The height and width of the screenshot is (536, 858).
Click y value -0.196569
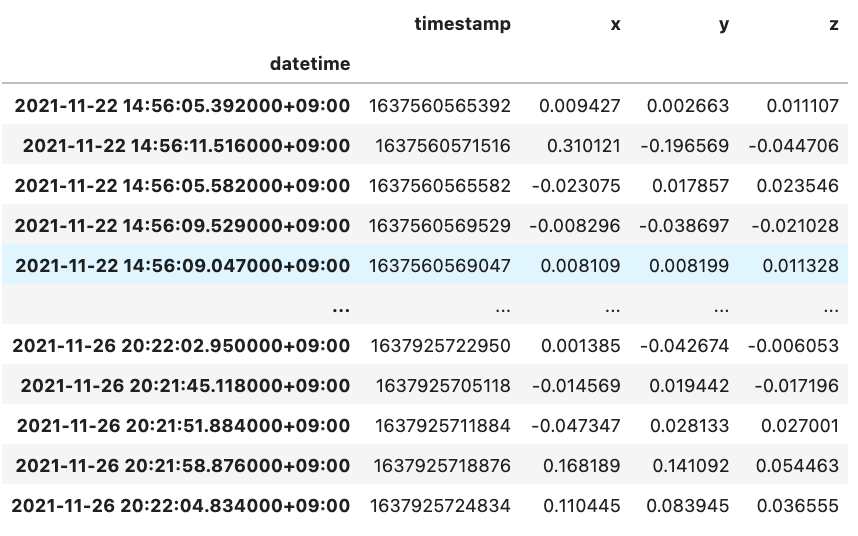coord(685,145)
